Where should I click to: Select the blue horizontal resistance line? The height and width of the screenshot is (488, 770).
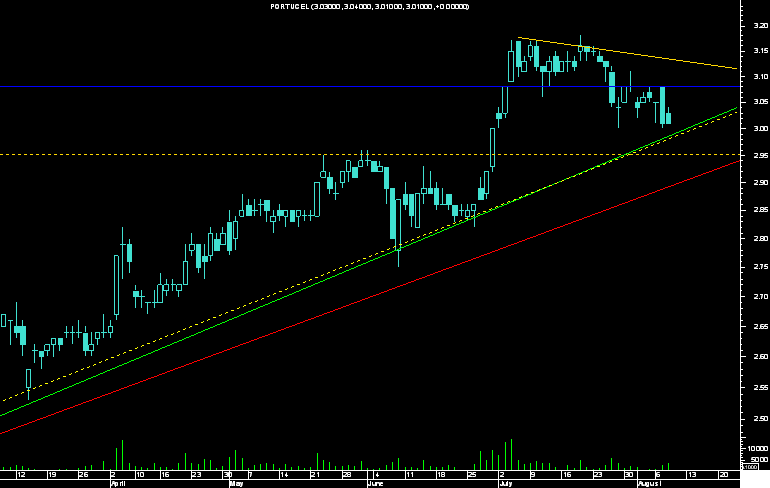pos(370,87)
